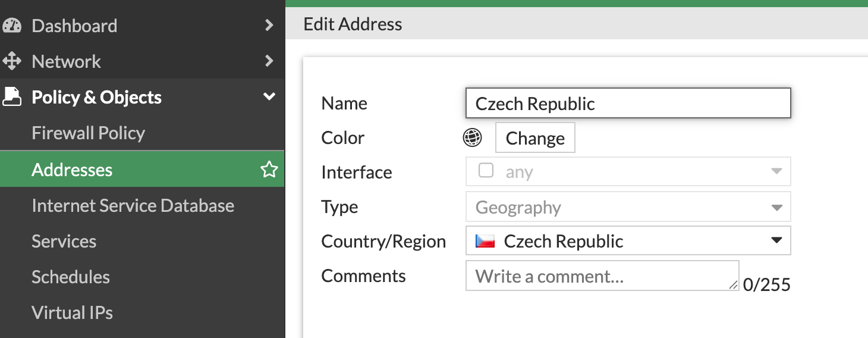This screenshot has width=868, height=338.
Task: Open the Type dropdown arrow
Action: click(776, 208)
